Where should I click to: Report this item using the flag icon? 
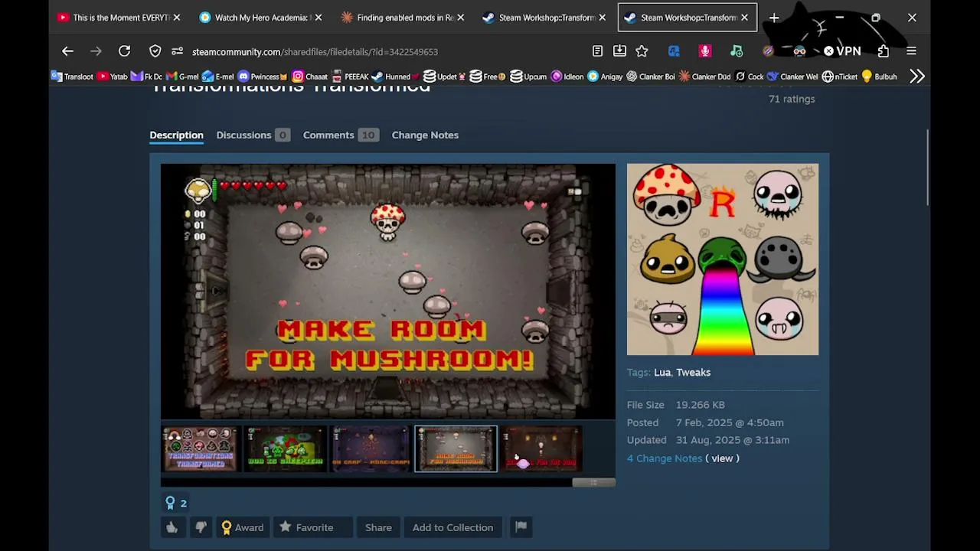click(x=521, y=527)
